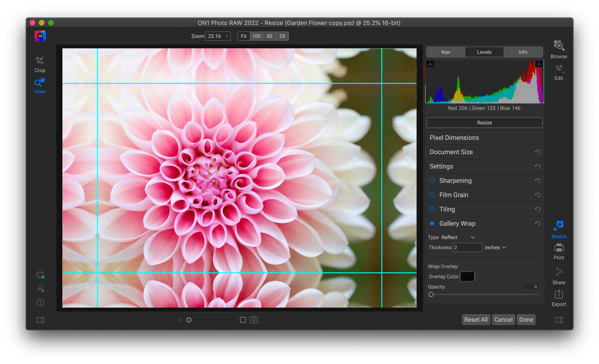Open the Print module

pos(558,251)
